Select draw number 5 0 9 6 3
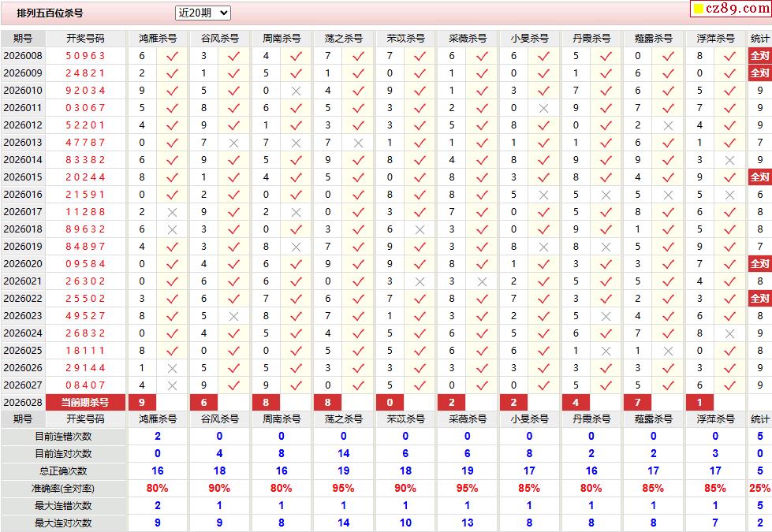The width and height of the screenshot is (772, 532). tap(85, 56)
